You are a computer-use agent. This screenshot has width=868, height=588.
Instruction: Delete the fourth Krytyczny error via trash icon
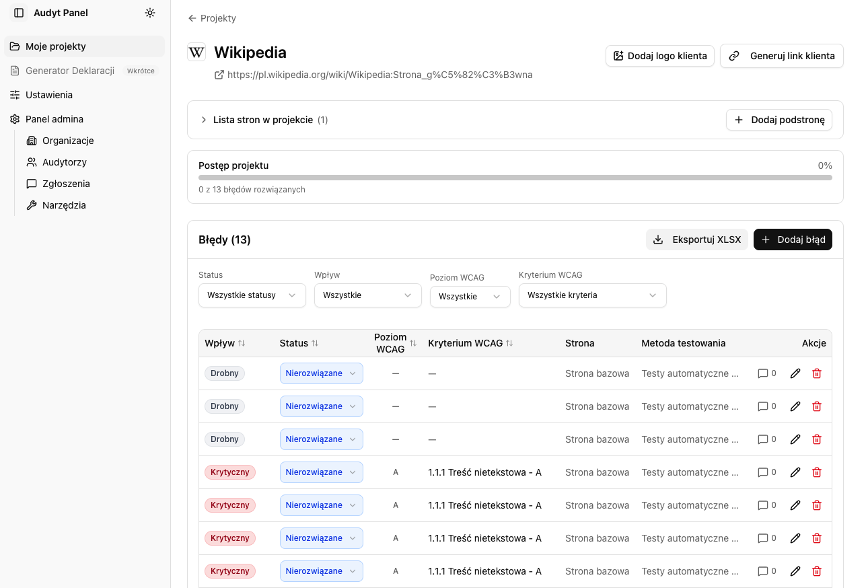click(817, 571)
